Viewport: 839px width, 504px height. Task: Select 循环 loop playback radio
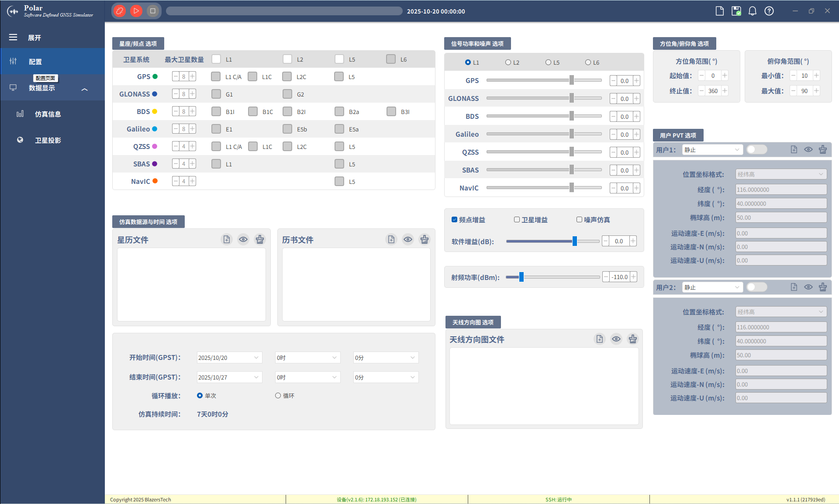pos(278,396)
